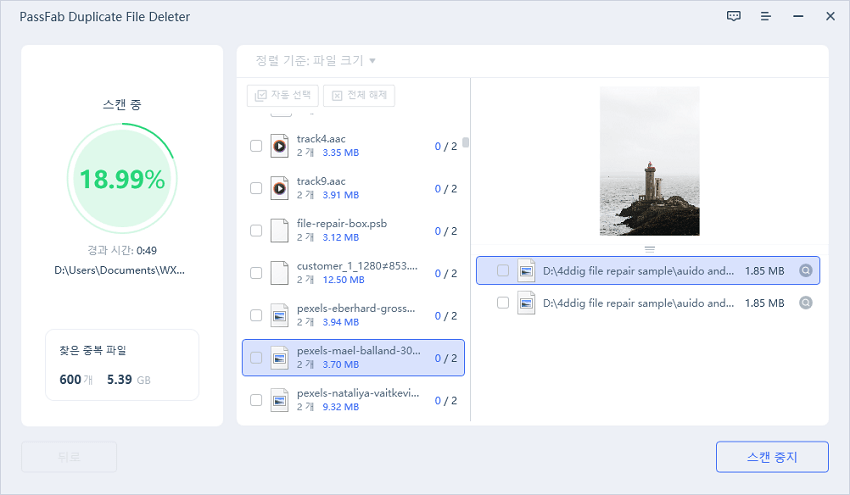Viewport: 850px width, 495px height.
Task: Open the feedback chat icon
Action: pos(733,16)
